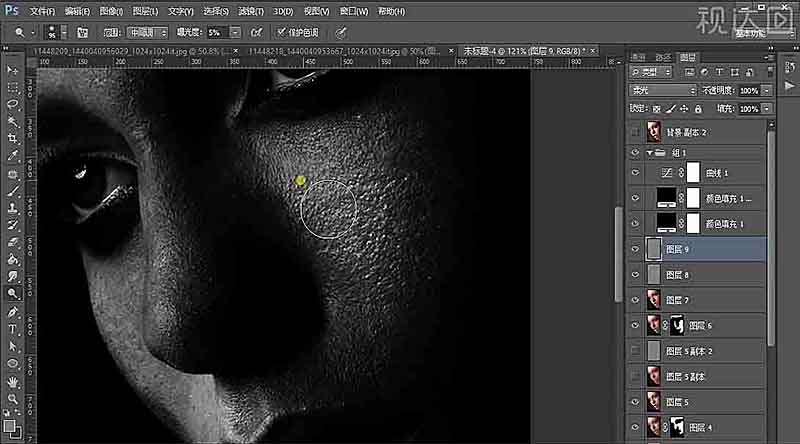This screenshot has width=800, height=444.
Task: Show the hidden 图层 5 副本 2 layer
Action: tap(635, 351)
